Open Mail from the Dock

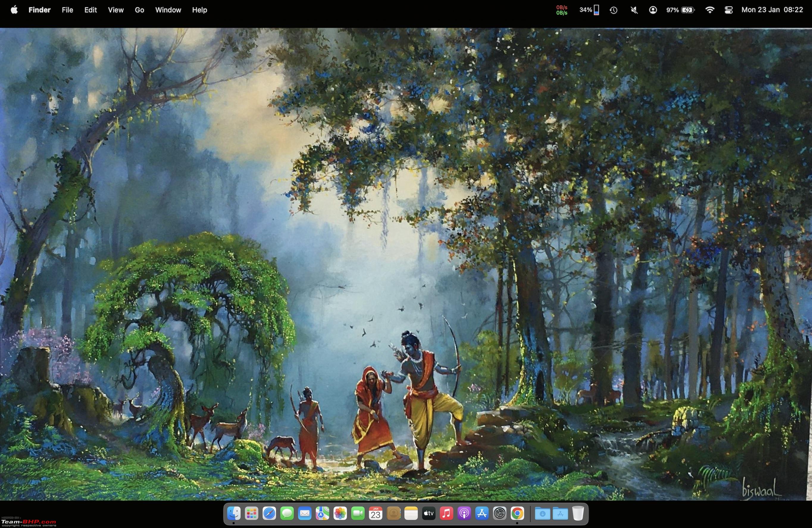(305, 513)
